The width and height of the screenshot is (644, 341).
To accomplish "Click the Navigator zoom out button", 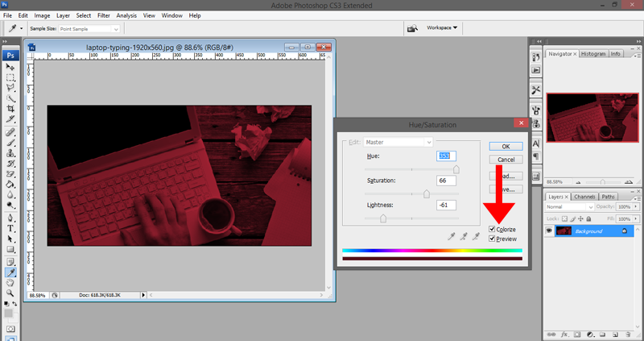I will [x=578, y=182].
